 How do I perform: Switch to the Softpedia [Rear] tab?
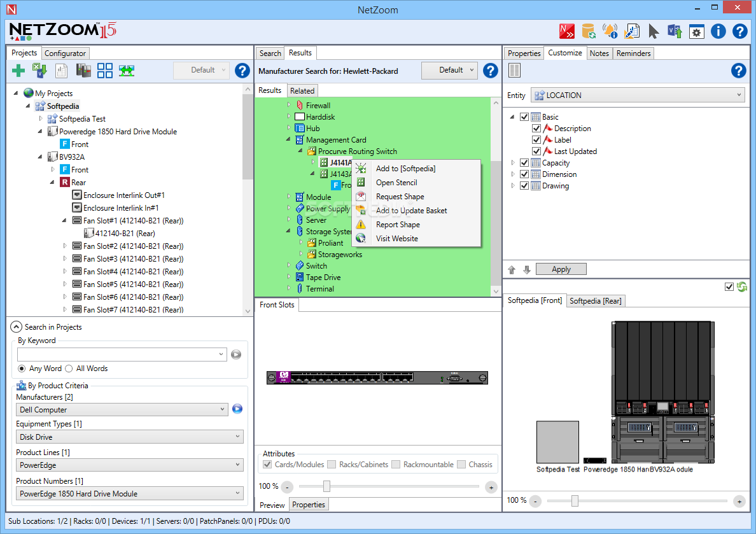click(x=596, y=301)
